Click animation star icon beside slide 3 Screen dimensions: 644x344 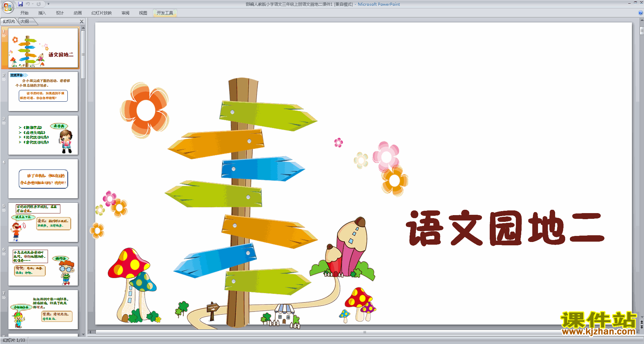(4, 123)
